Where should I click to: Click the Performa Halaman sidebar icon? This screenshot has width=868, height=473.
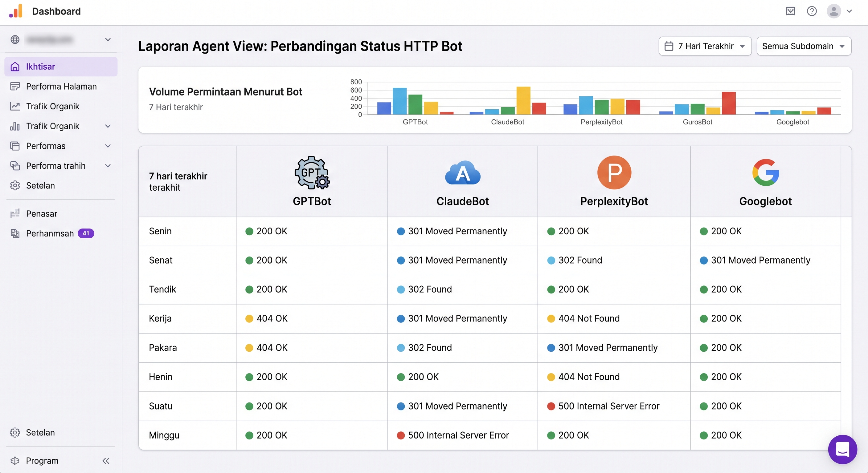click(15, 87)
